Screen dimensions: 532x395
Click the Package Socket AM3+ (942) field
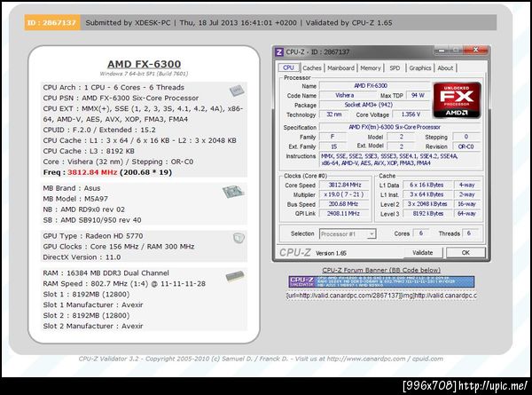pos(374,105)
